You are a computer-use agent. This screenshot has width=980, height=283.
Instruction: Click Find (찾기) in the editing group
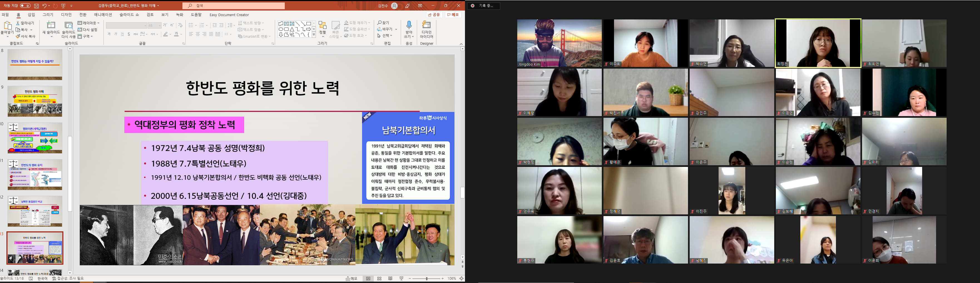click(383, 23)
